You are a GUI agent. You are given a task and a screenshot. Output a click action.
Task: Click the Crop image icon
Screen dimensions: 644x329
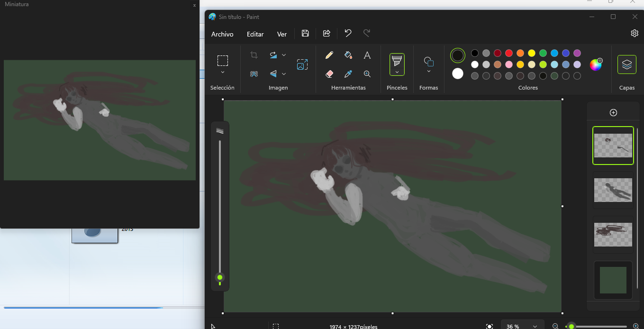(254, 55)
